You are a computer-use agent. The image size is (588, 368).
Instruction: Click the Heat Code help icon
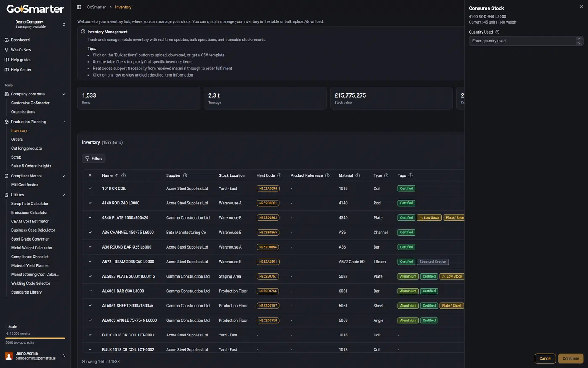click(279, 175)
